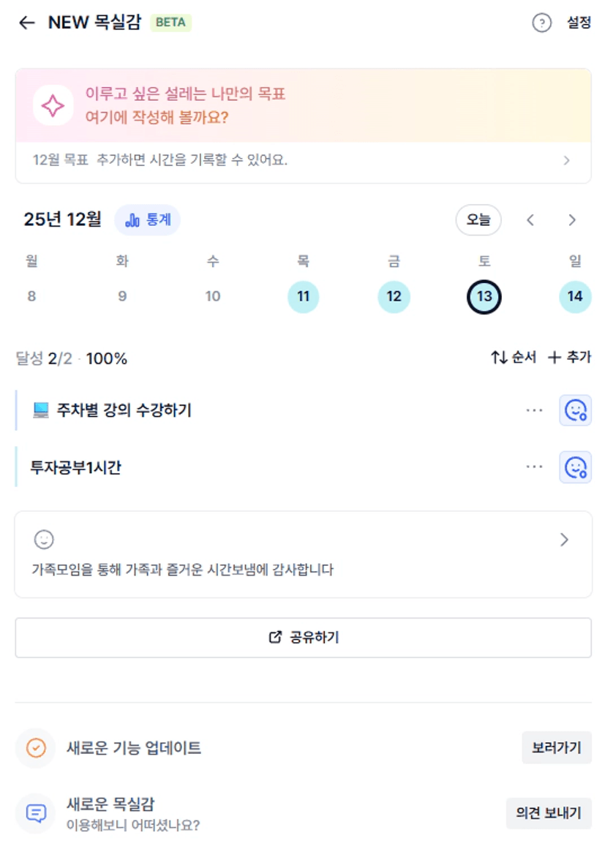Click the smiley face gratitude icon
The image size is (605, 868).
pos(44,540)
